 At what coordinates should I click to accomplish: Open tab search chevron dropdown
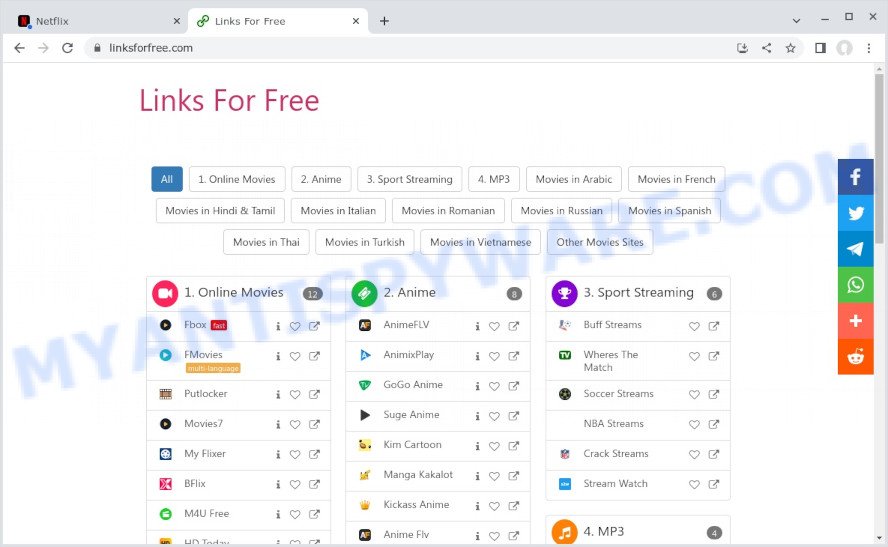pos(796,21)
